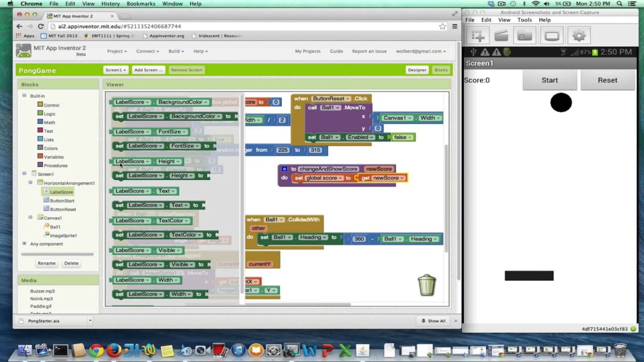This screenshot has width=644, height=362.
Task: Click the Add Screen button
Action: tap(148, 70)
